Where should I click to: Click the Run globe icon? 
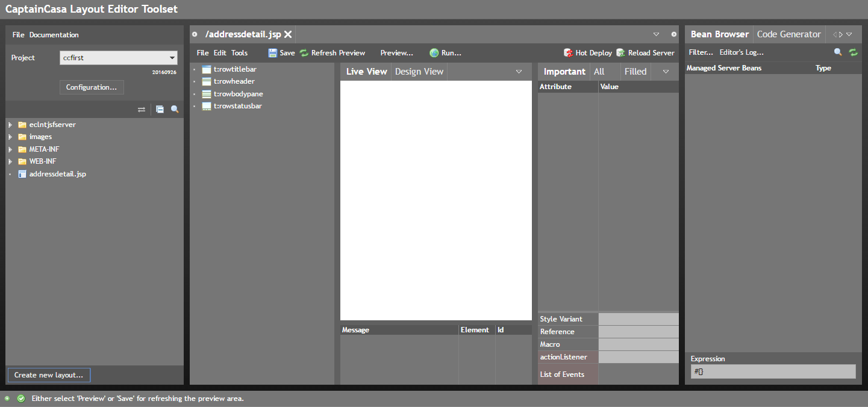coord(434,53)
